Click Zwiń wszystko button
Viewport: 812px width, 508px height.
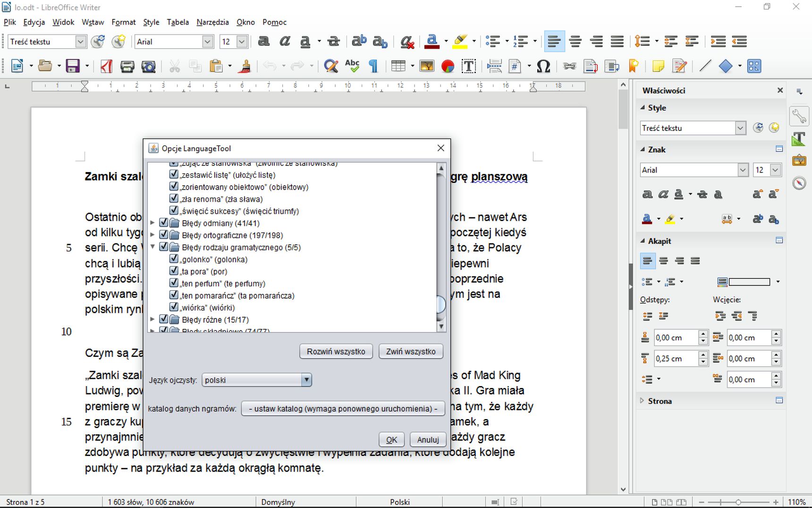[411, 351]
